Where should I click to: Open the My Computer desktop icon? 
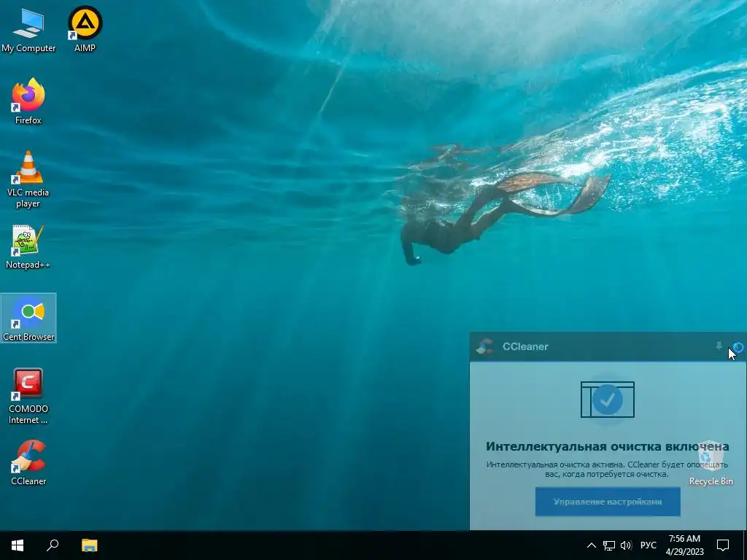[x=28, y=29]
